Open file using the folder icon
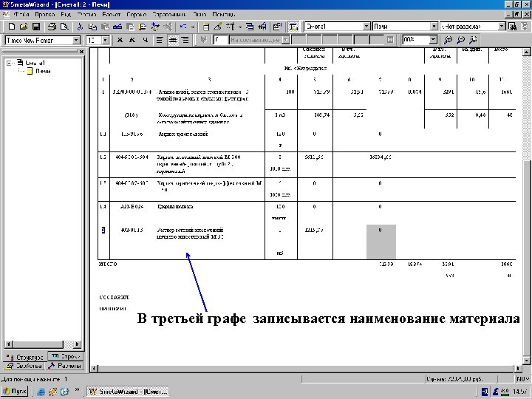This screenshot has height=399, width=532. (24, 27)
